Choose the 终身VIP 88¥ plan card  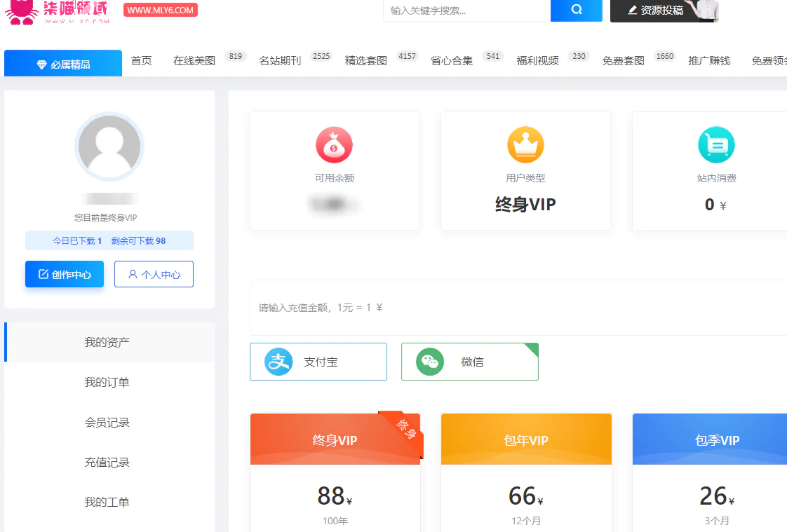tap(335, 472)
